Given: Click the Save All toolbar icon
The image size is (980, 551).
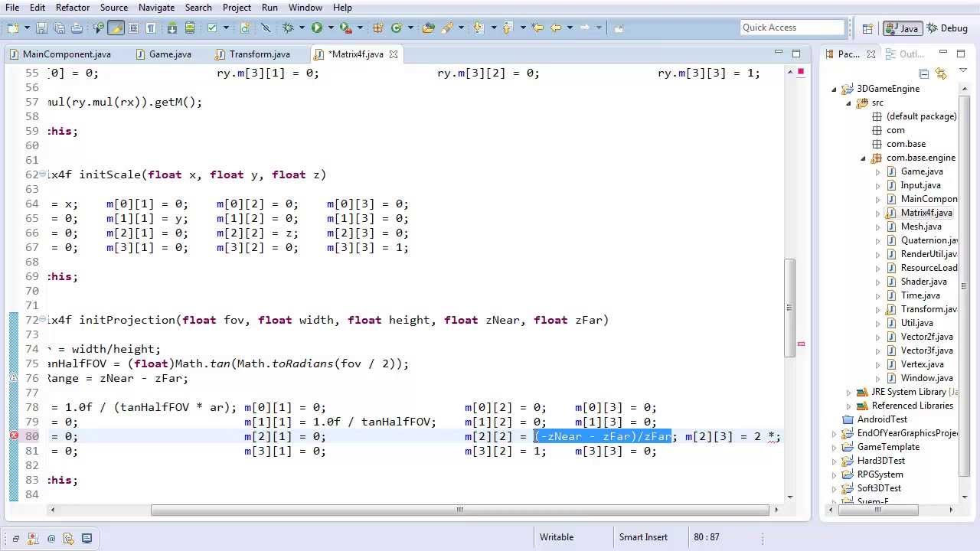Looking at the screenshot, I should (59, 28).
